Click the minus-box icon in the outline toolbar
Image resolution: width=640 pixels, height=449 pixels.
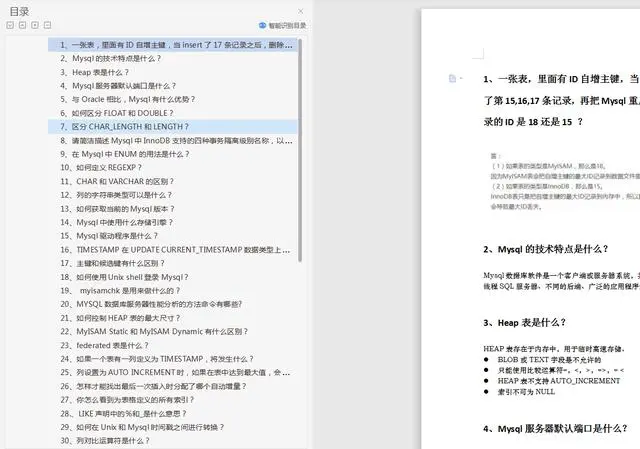[x=47, y=25]
